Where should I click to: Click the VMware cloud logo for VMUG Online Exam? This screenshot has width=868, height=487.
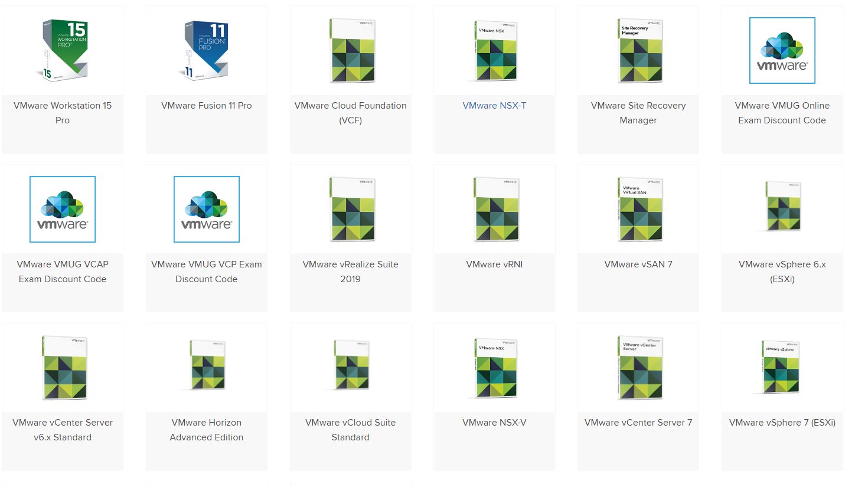(782, 50)
